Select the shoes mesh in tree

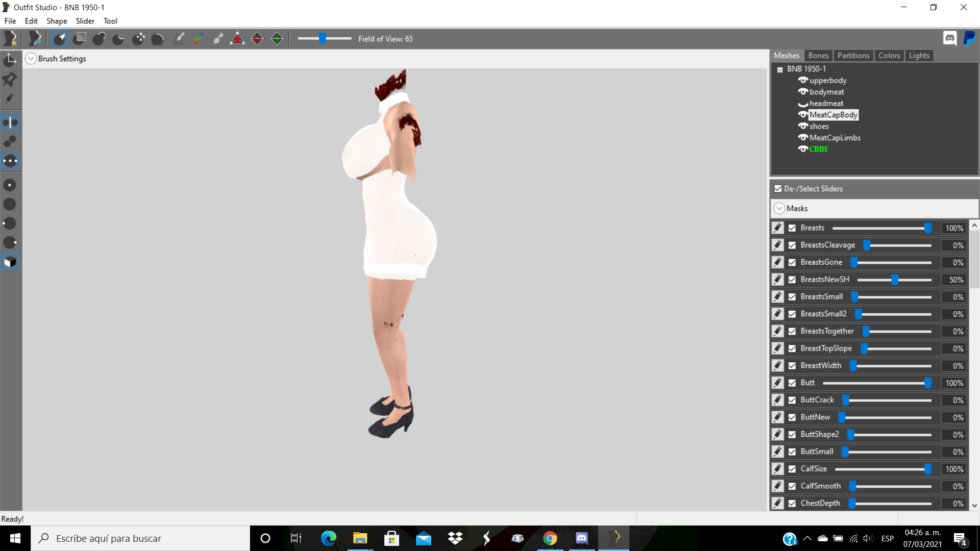pyautogui.click(x=819, y=127)
